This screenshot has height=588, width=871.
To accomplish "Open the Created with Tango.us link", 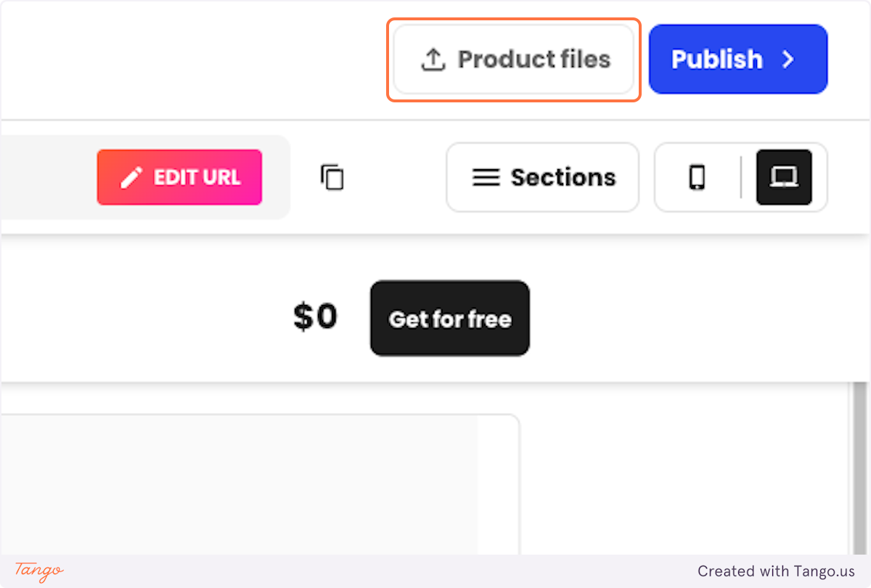I will point(777,571).
